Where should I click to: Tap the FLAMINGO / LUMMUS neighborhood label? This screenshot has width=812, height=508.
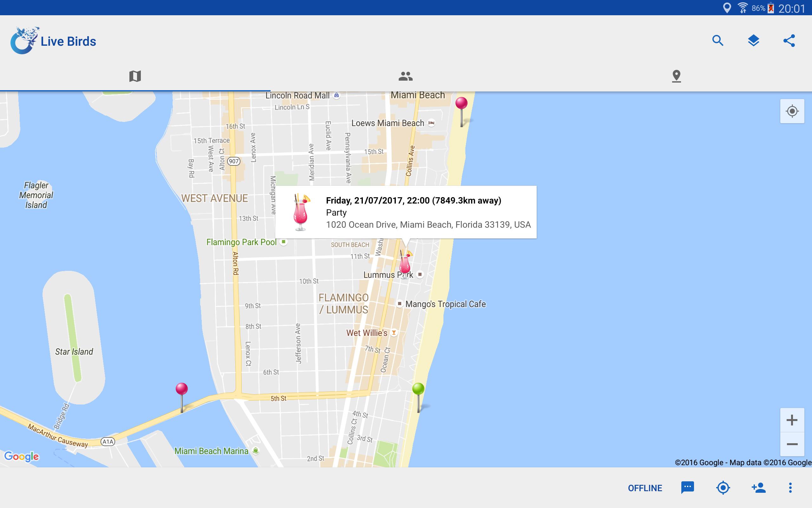click(344, 304)
